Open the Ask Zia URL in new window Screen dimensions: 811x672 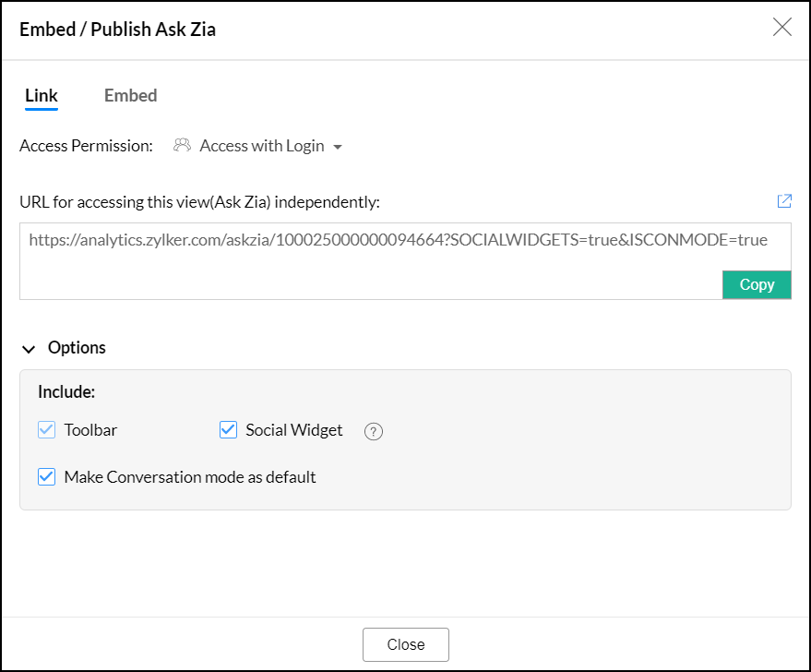tap(784, 200)
